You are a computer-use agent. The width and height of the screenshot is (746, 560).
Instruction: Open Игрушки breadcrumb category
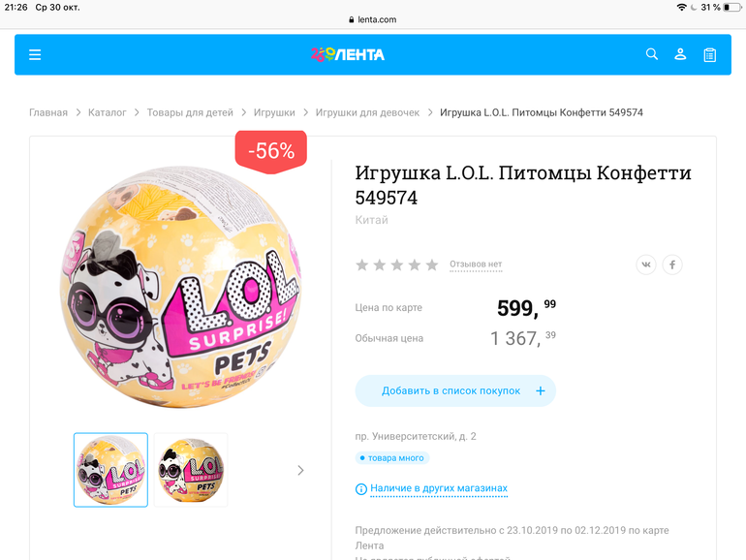click(274, 112)
